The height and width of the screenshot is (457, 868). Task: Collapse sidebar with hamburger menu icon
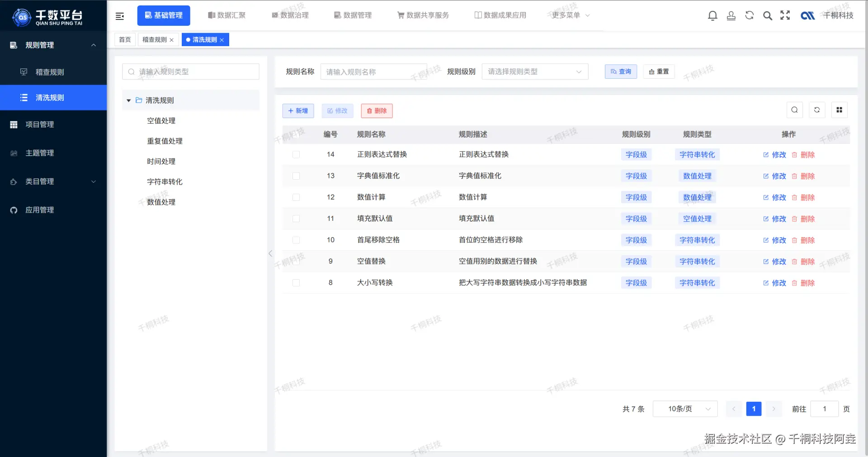coord(120,16)
